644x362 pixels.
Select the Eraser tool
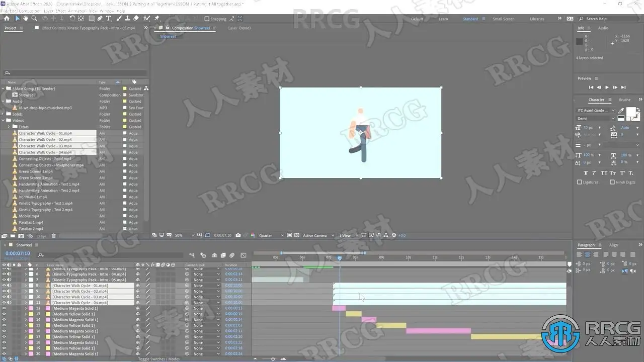136,19
